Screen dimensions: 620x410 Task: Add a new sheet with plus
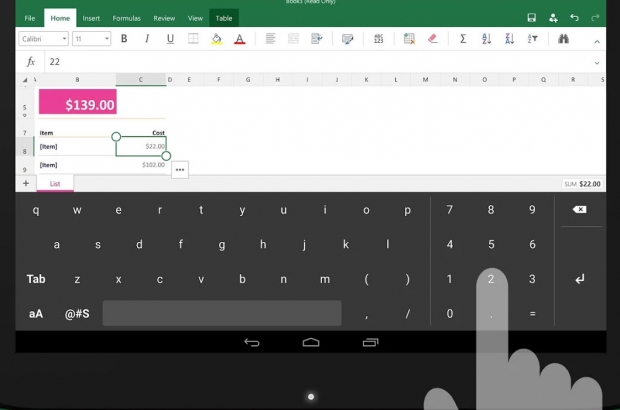point(26,183)
